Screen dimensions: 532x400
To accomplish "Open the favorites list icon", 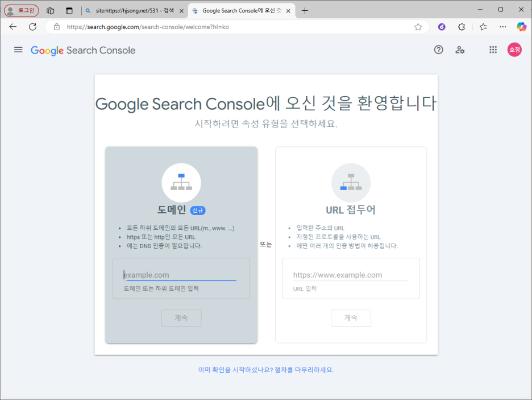I will pyautogui.click(x=484, y=27).
